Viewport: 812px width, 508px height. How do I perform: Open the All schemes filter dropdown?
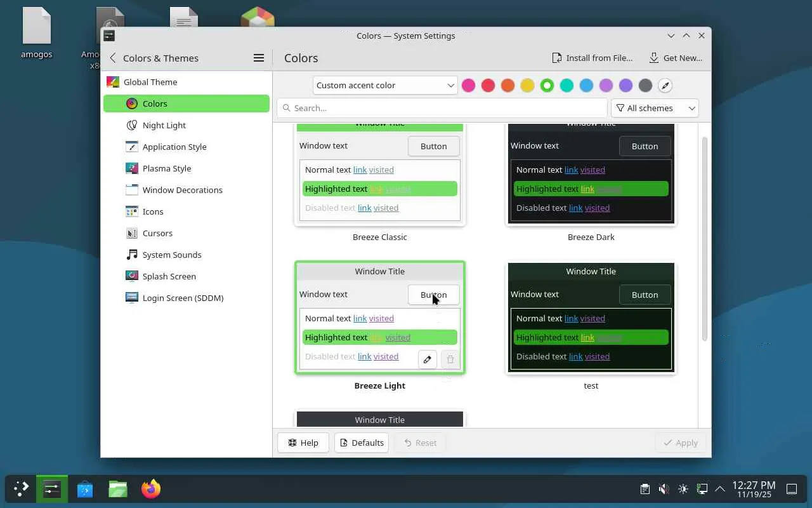point(655,108)
